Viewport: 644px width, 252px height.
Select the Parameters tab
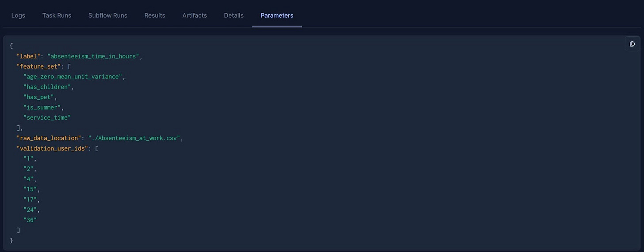tap(277, 15)
